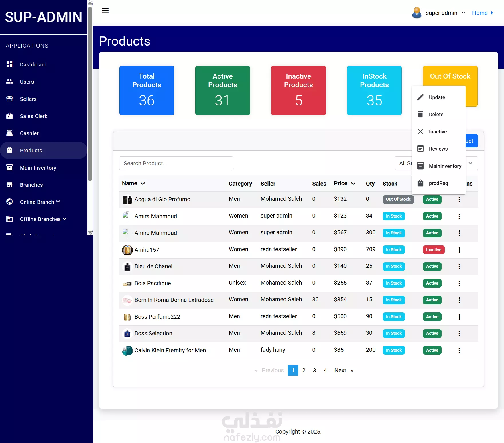Click the Sellers storefront icon in sidebar
This screenshot has height=443, width=504.
coord(9,99)
